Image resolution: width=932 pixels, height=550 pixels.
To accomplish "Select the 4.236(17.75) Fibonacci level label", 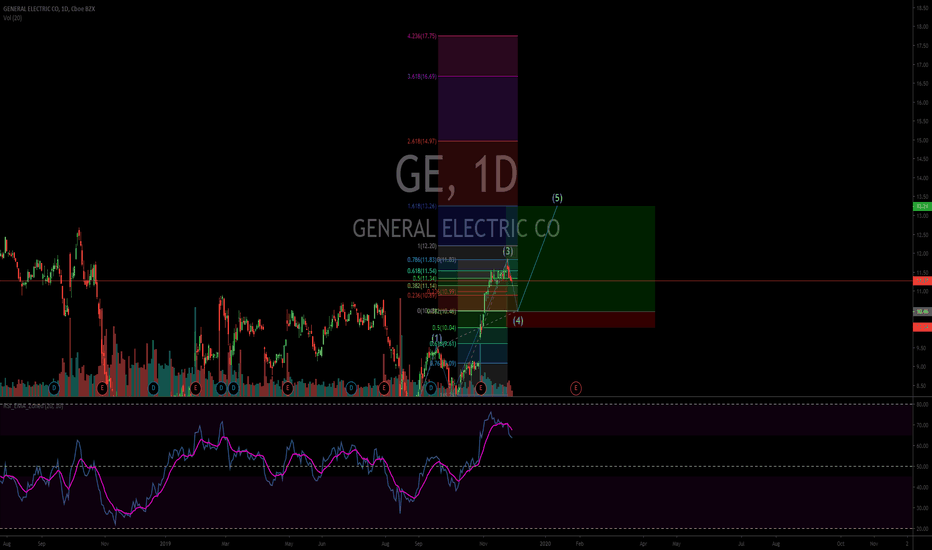I will 421,36.
